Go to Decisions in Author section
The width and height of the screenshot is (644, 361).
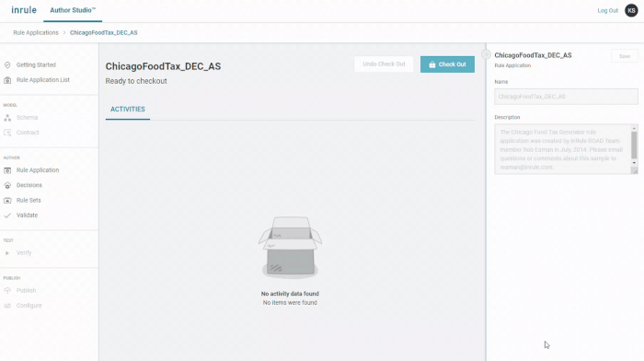point(29,185)
